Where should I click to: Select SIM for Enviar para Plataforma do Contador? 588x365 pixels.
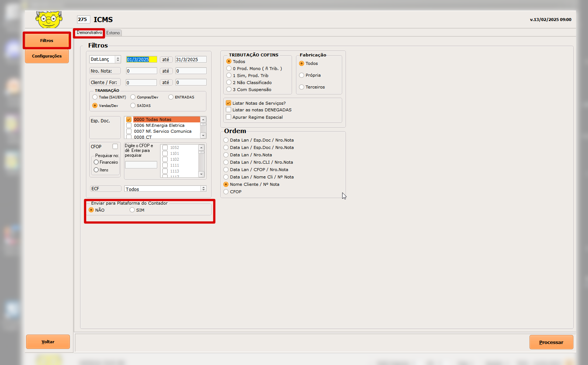click(132, 210)
